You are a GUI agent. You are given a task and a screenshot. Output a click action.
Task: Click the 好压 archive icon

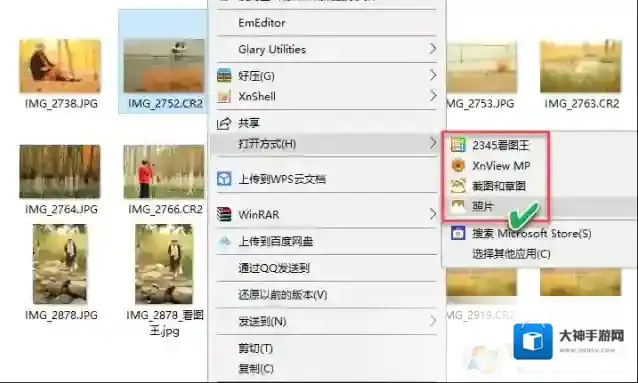(224, 75)
